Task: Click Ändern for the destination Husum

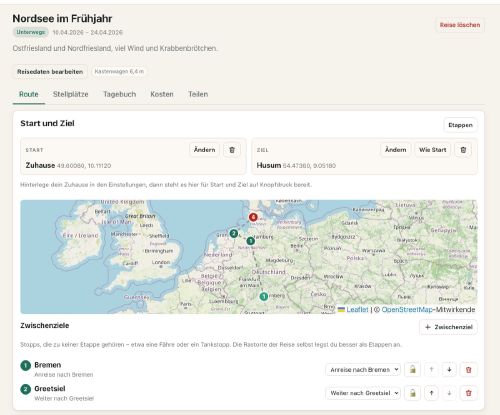Action: [396, 150]
